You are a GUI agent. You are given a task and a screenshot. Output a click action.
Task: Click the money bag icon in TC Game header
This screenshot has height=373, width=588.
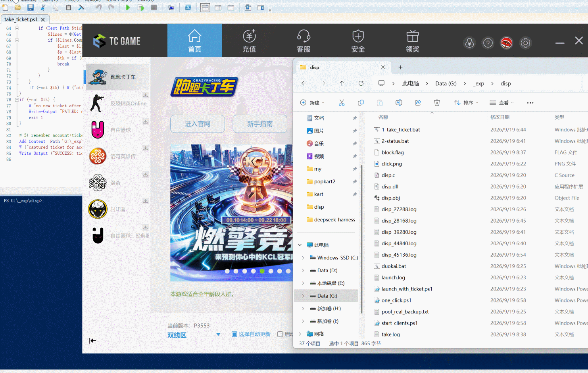469,43
